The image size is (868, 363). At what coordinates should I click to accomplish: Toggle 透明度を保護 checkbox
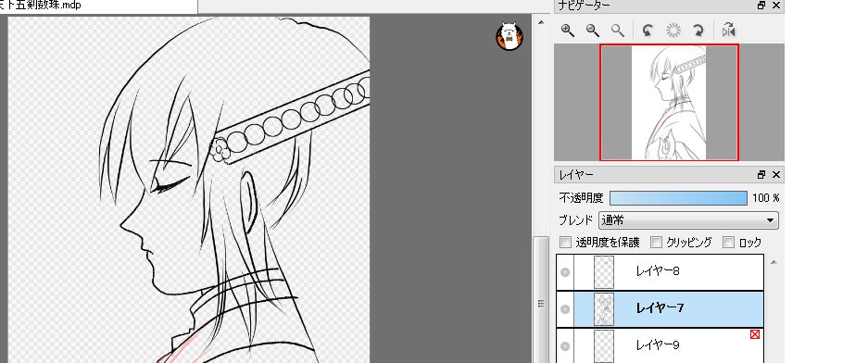click(x=565, y=243)
